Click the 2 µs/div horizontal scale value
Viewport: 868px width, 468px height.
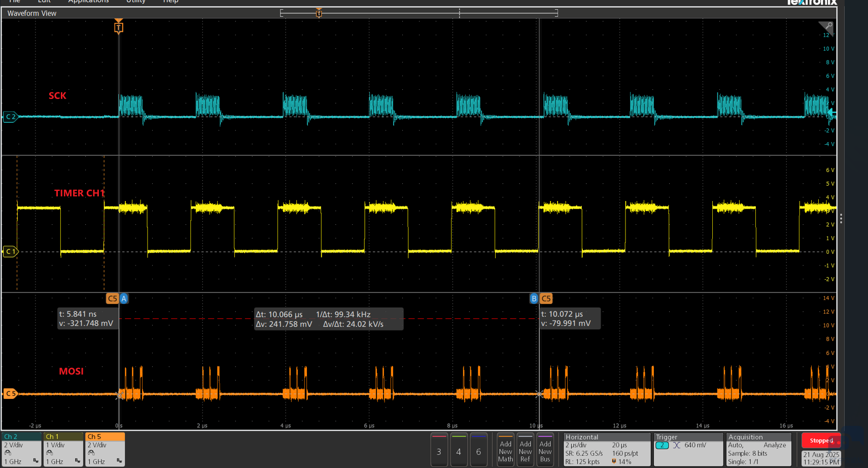point(576,445)
